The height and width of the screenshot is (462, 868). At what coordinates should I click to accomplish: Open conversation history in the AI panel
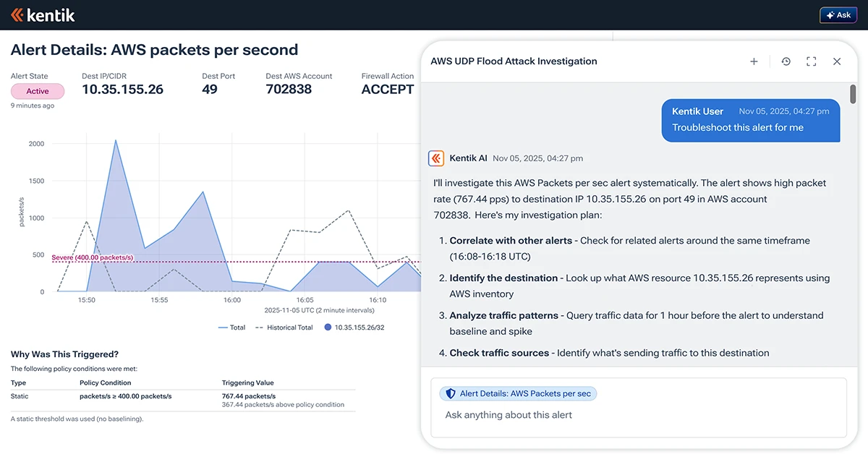click(786, 61)
